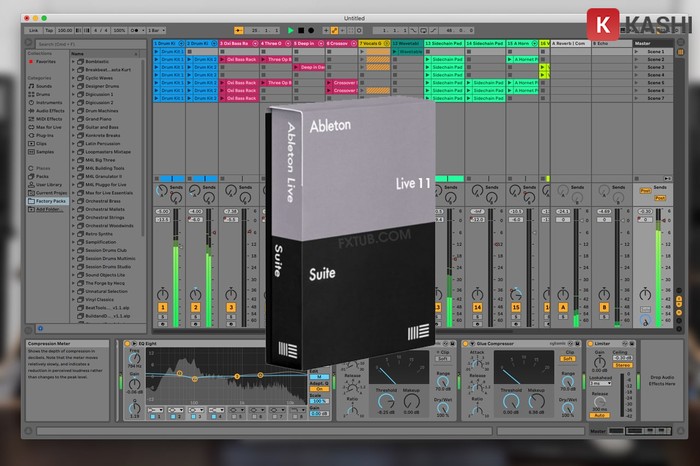Open the Drums category in the browser
Viewport: 700px width, 466px height.
pyautogui.click(x=43, y=94)
